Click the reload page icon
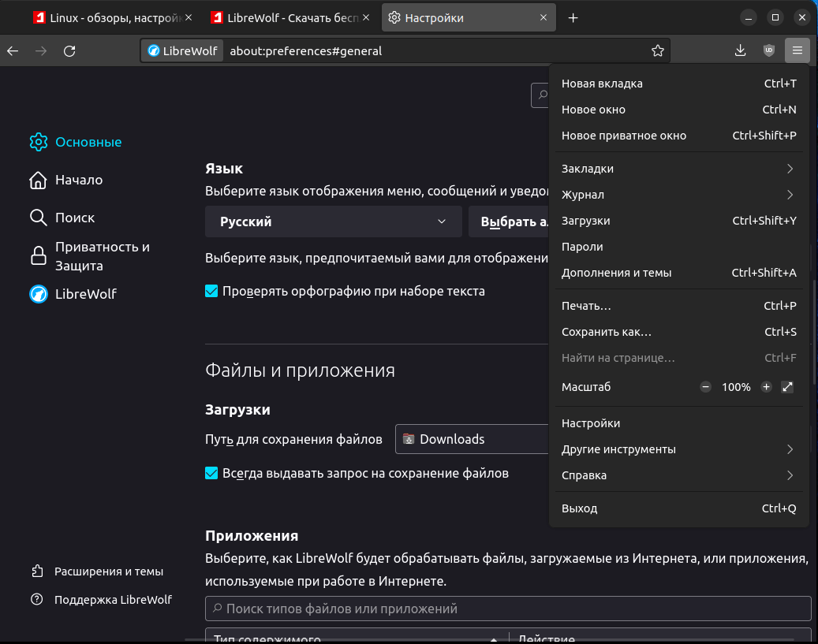 click(x=69, y=51)
